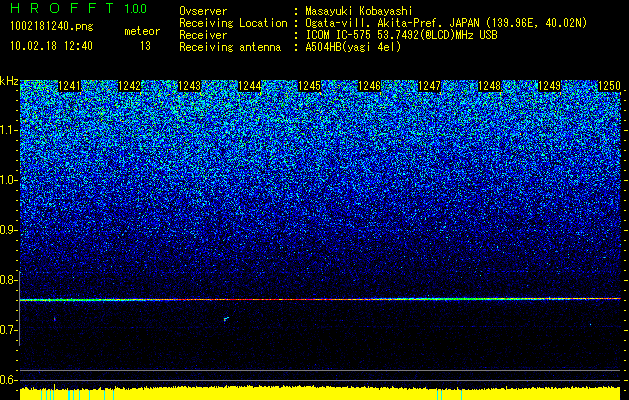Click the red carrier line in the spectrogram
The image size is (629, 400).
[x=320, y=299]
